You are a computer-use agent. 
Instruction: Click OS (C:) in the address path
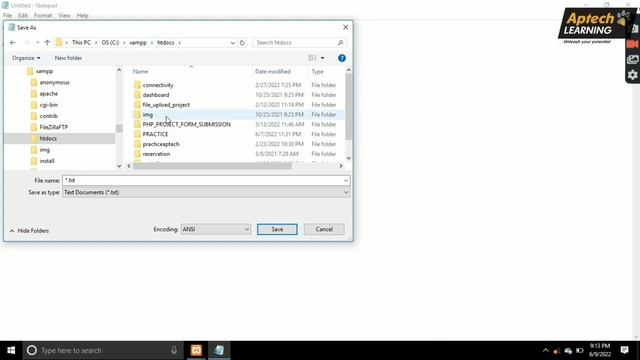tap(110, 42)
